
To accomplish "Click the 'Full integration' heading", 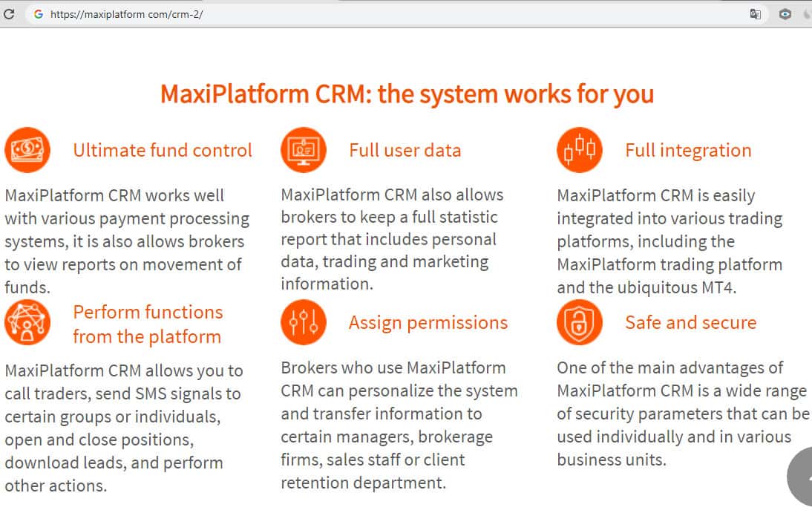I will [x=688, y=150].
